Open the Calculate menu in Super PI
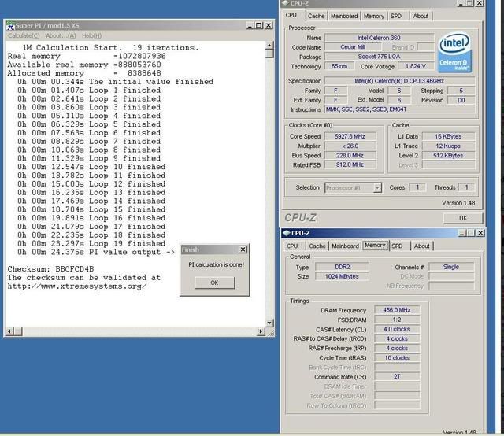 pos(24,35)
